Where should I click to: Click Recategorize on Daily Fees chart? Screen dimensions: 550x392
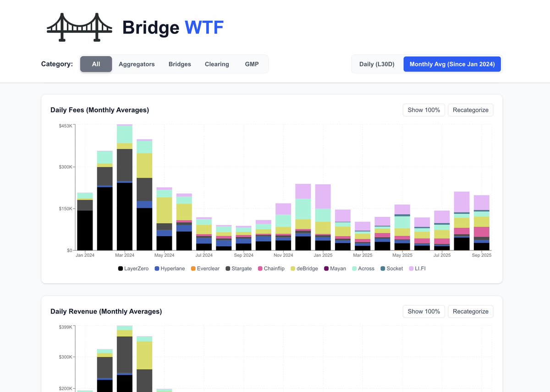click(471, 110)
